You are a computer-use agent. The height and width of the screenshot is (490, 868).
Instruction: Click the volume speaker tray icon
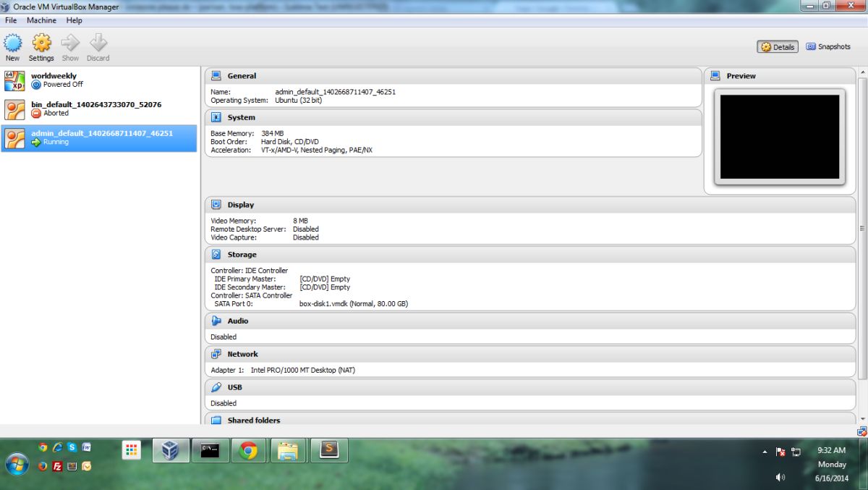click(780, 477)
